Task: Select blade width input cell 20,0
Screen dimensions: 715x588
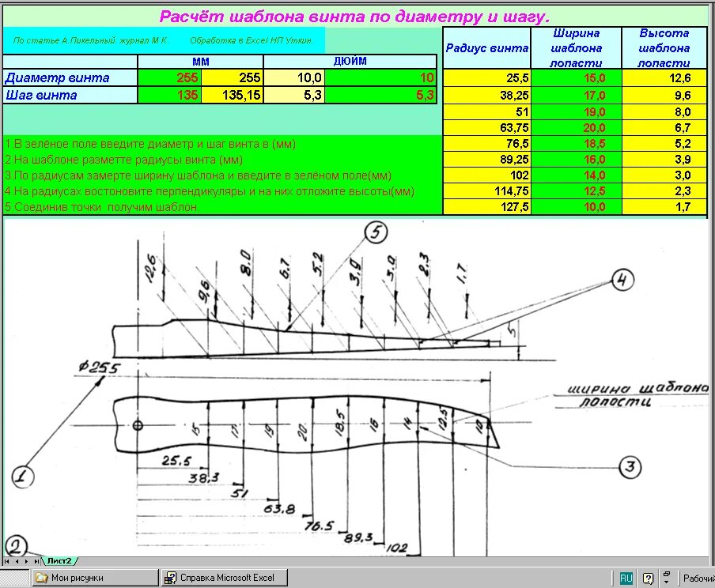Action: pos(577,127)
